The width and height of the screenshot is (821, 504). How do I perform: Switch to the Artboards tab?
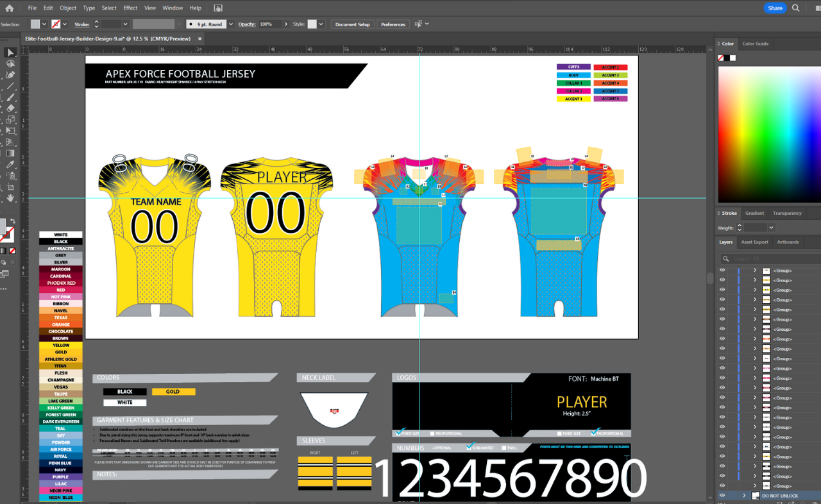point(788,242)
